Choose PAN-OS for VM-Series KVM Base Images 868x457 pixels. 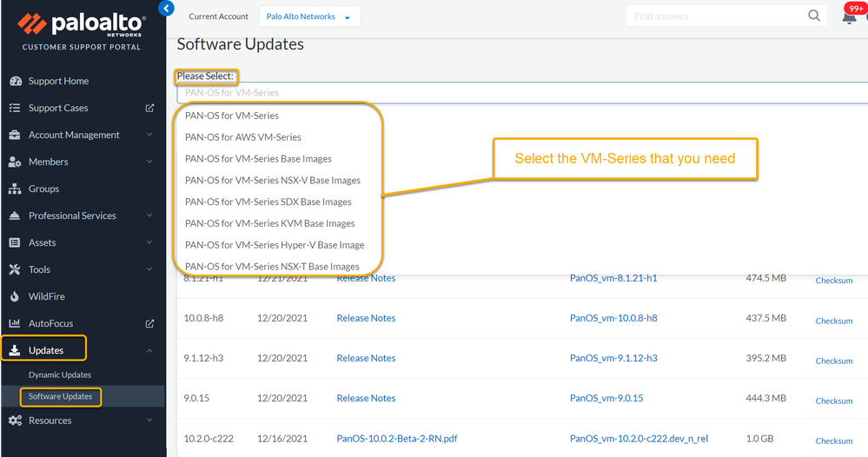click(x=269, y=223)
